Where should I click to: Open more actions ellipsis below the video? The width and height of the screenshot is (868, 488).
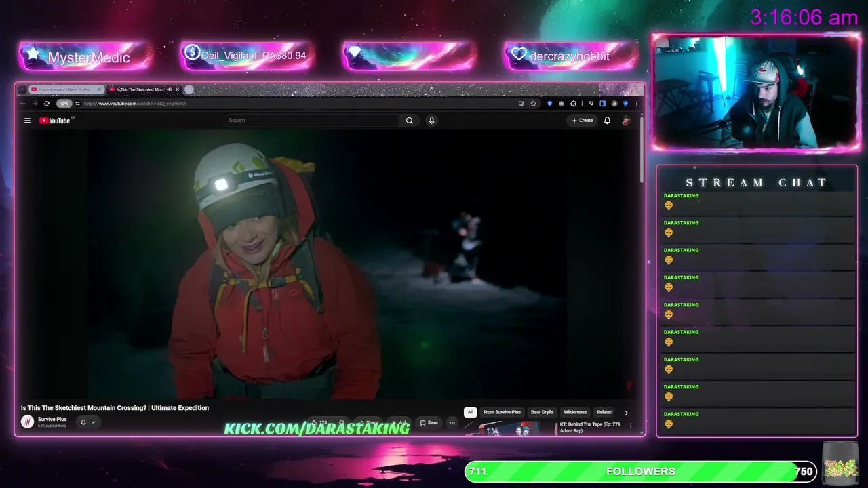[452, 423]
